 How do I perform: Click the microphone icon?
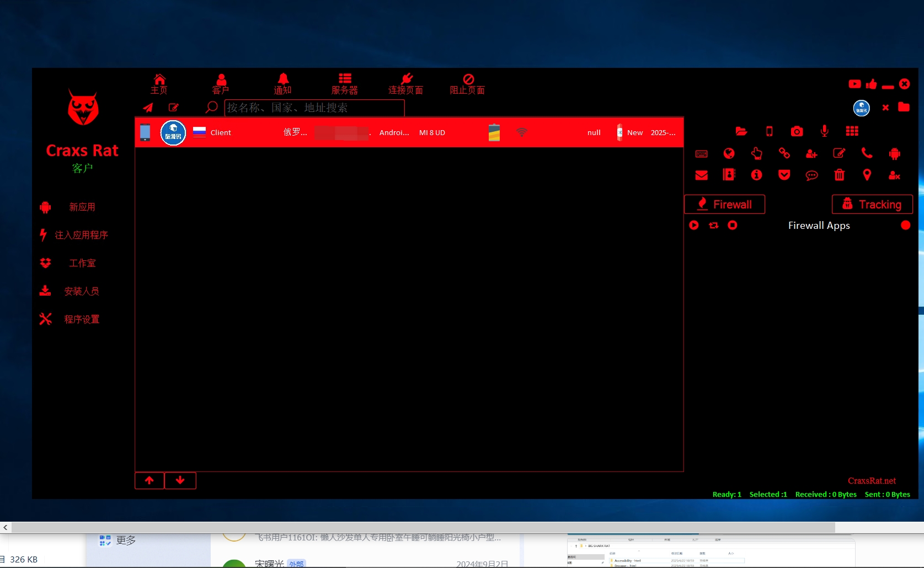click(x=824, y=131)
